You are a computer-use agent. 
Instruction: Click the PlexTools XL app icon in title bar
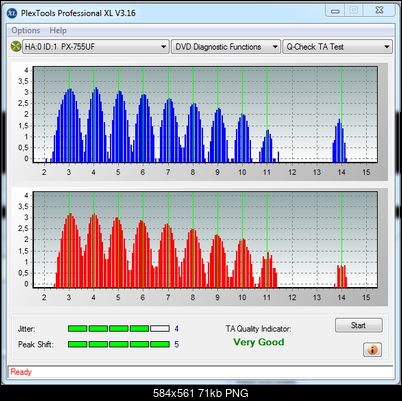[12, 13]
